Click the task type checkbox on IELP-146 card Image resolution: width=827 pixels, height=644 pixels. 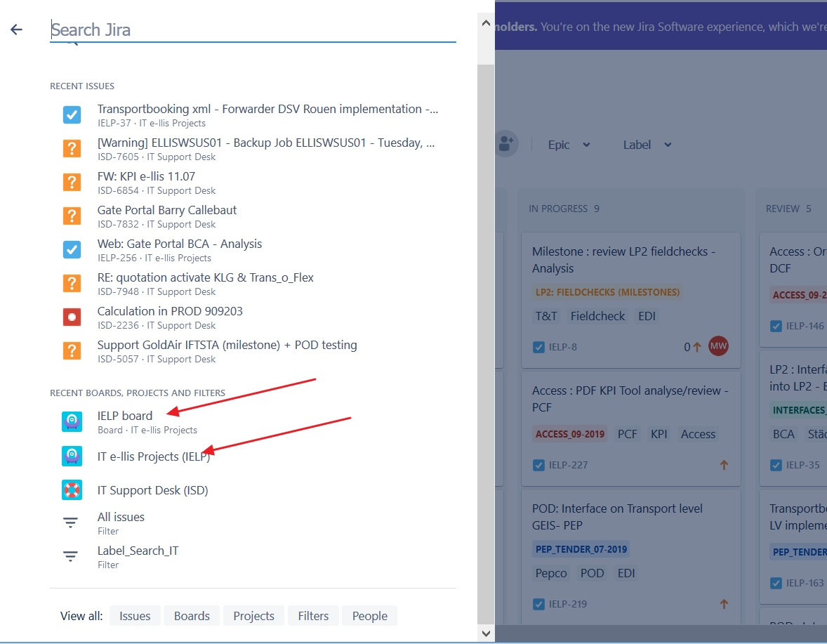(x=776, y=327)
